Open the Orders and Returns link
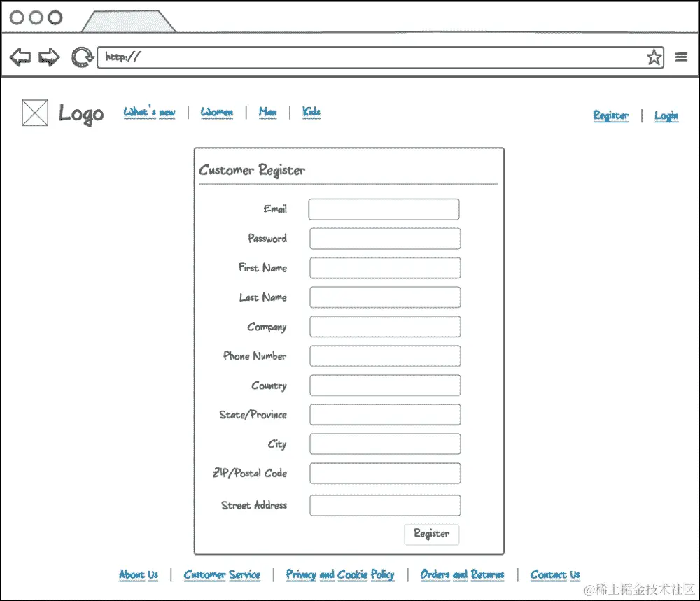 462,574
